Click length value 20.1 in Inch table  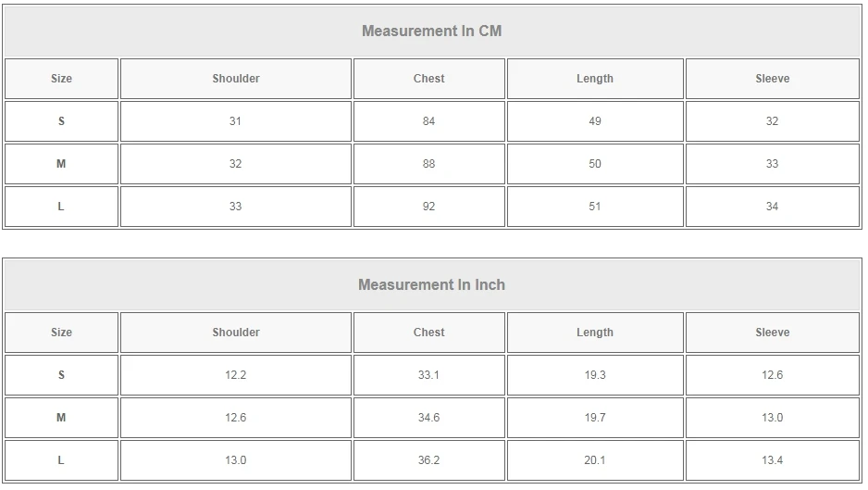(595, 460)
